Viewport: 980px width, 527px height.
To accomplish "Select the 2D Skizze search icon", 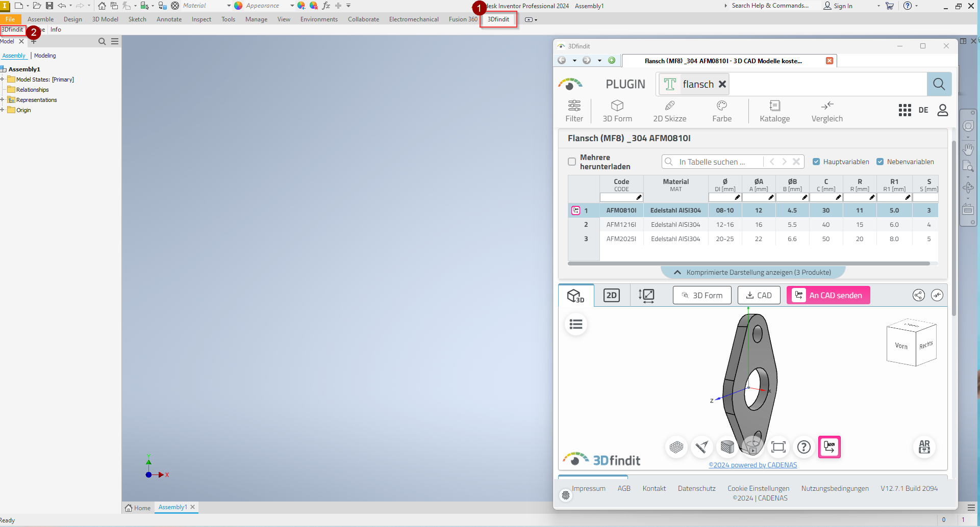I will click(669, 111).
